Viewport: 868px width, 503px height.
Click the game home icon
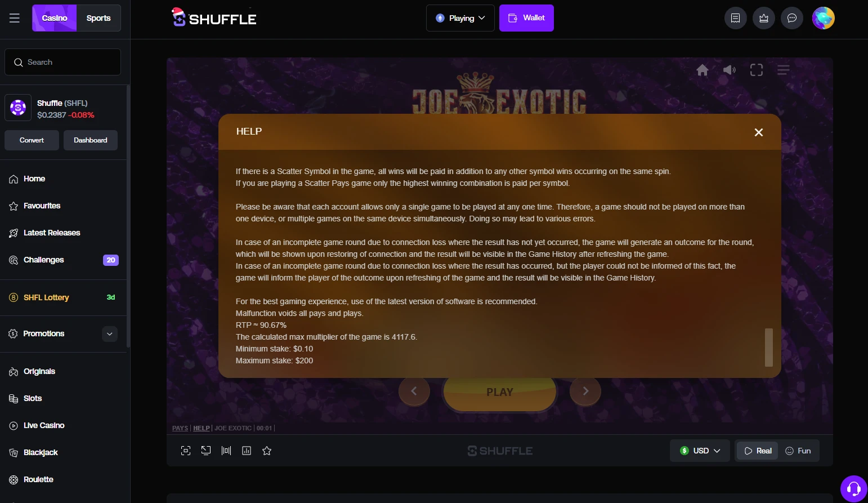[x=703, y=70]
